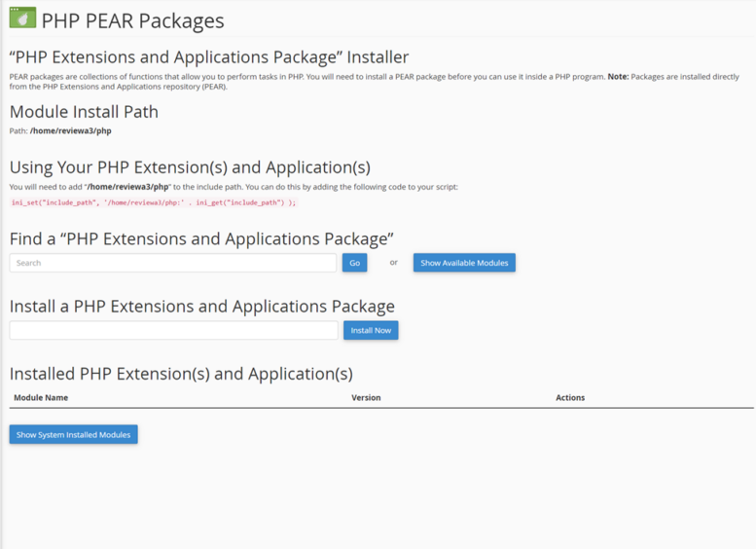756x549 pixels.
Task: Click the ini_set include_path code snippet
Action: coord(154,202)
